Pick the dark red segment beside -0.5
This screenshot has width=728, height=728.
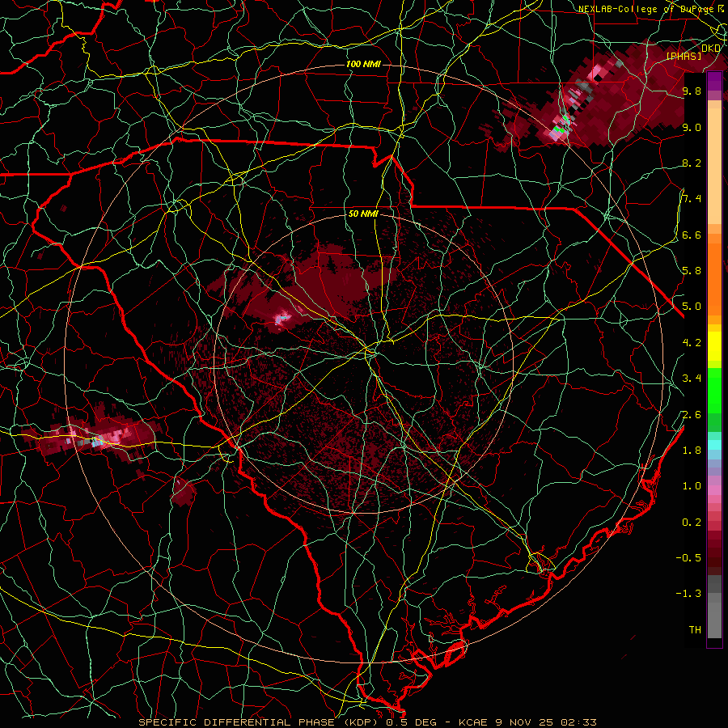(x=714, y=557)
